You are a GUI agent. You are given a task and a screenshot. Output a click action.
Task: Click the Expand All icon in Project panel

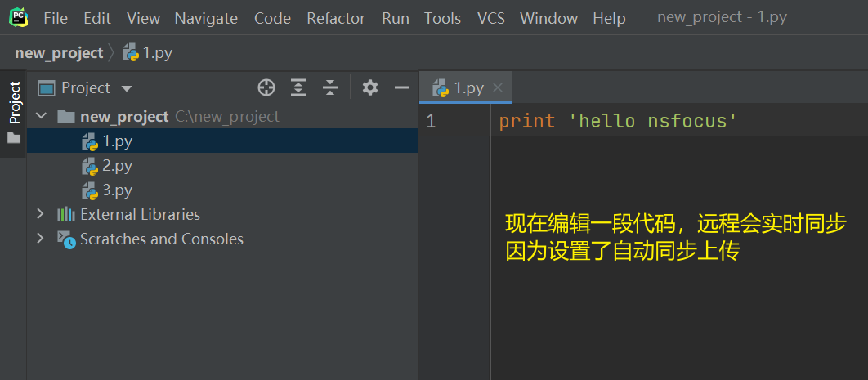[299, 87]
